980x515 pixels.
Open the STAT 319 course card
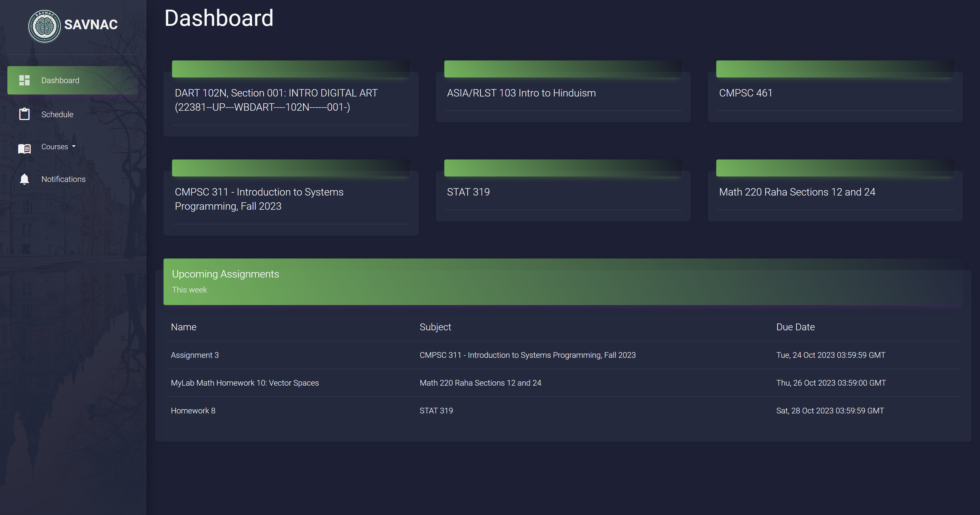(x=468, y=192)
